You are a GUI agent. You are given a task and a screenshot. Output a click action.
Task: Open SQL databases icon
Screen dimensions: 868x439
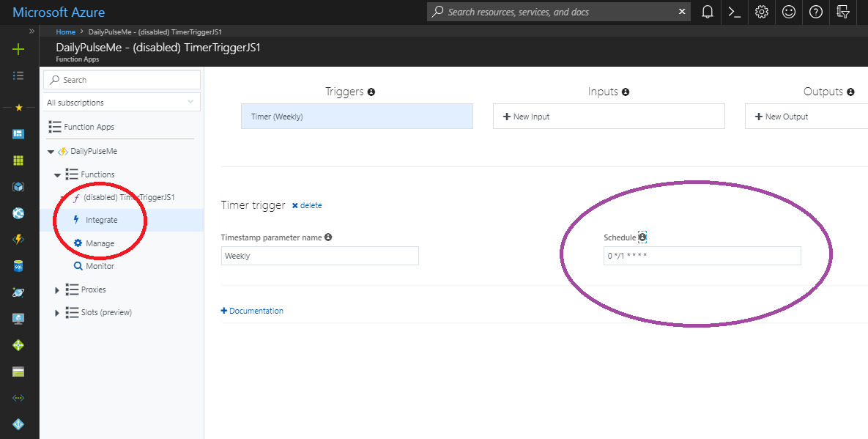pyautogui.click(x=18, y=266)
